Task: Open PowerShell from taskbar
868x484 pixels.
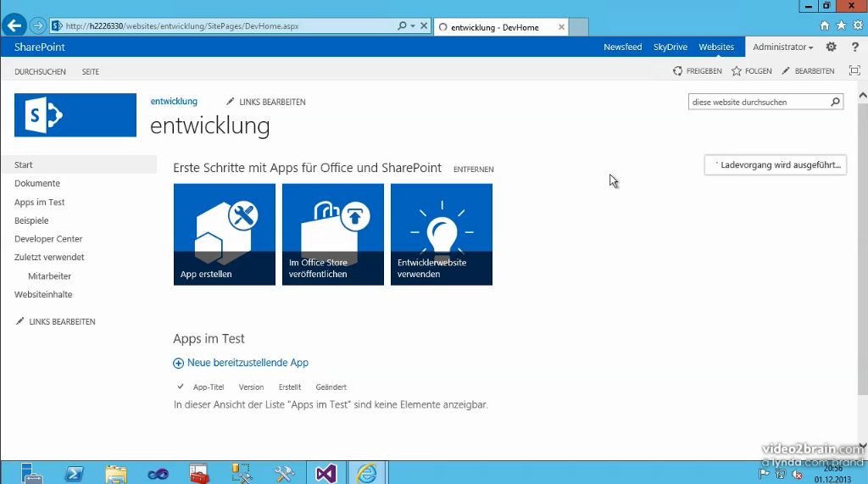Action: coord(75,474)
